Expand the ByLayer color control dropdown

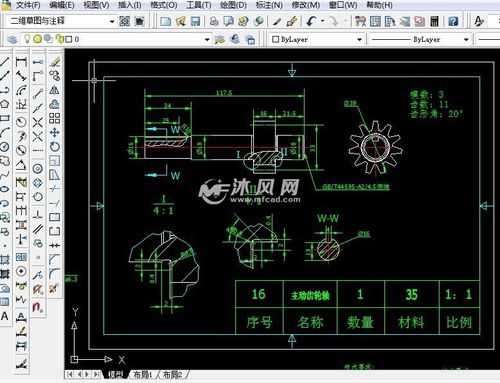click(x=359, y=39)
